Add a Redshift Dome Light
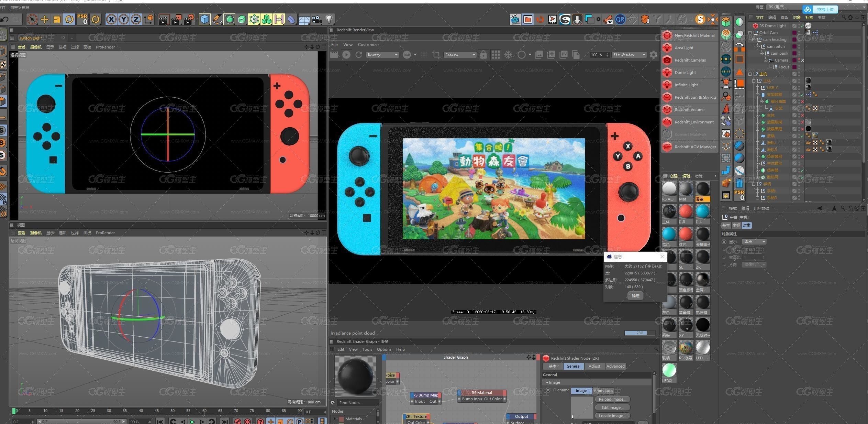 pos(690,73)
